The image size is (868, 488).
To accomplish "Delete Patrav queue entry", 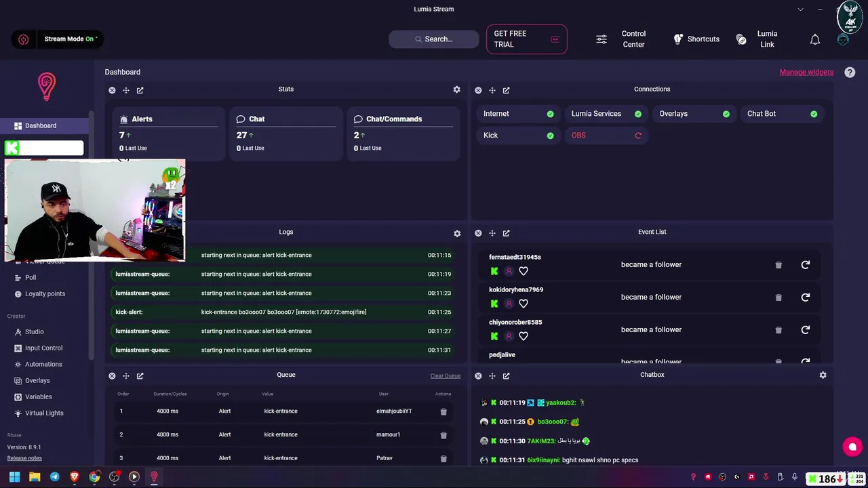I will coord(443,459).
